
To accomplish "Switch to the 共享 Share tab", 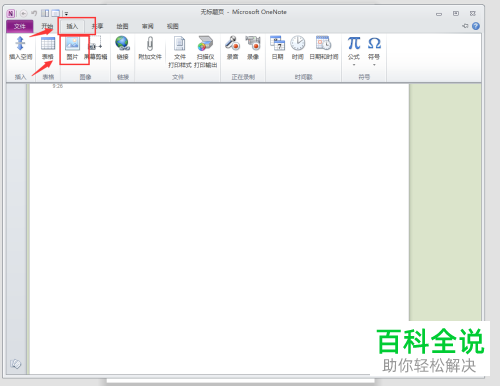I will (x=97, y=26).
